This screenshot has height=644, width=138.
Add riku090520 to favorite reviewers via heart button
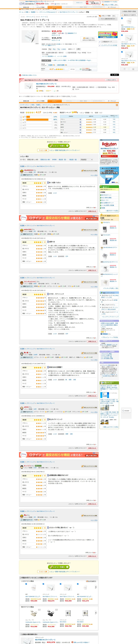(89, 171)
